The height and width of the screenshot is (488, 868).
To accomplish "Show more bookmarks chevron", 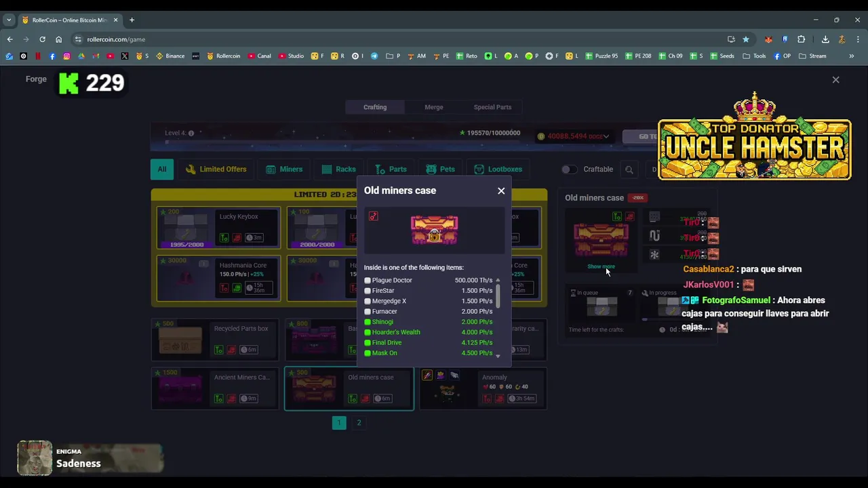I will click(852, 56).
